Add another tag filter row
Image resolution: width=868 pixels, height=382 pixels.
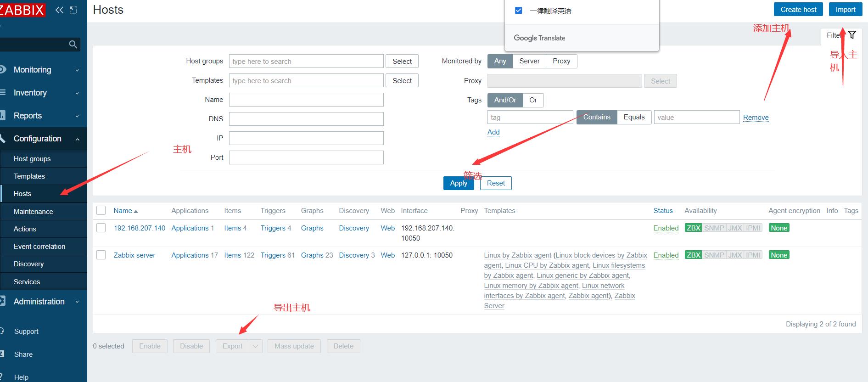(x=493, y=132)
